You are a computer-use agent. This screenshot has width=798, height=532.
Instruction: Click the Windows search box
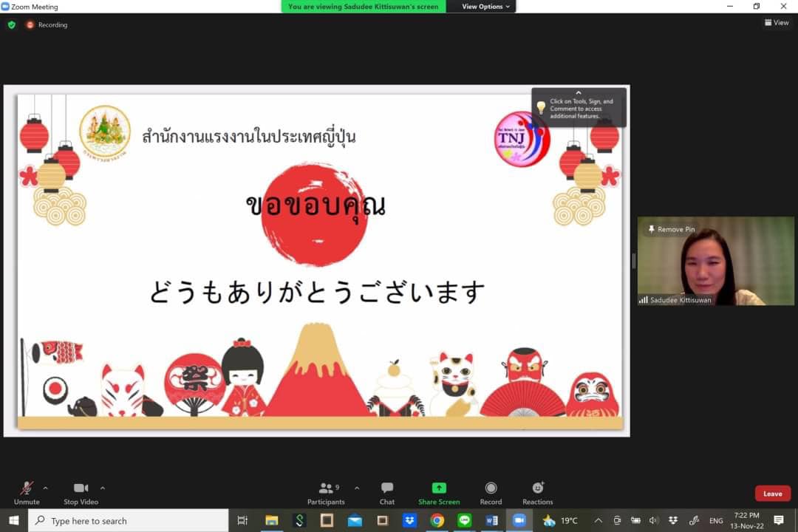pyautogui.click(x=129, y=521)
